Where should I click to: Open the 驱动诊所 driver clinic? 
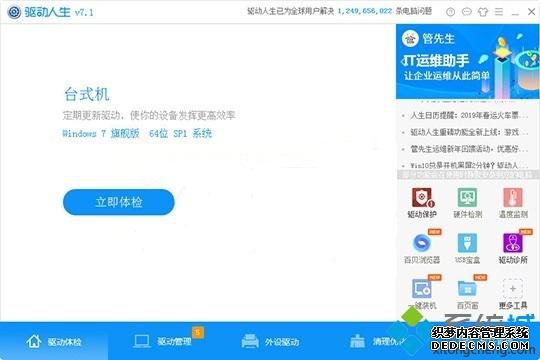(513, 248)
